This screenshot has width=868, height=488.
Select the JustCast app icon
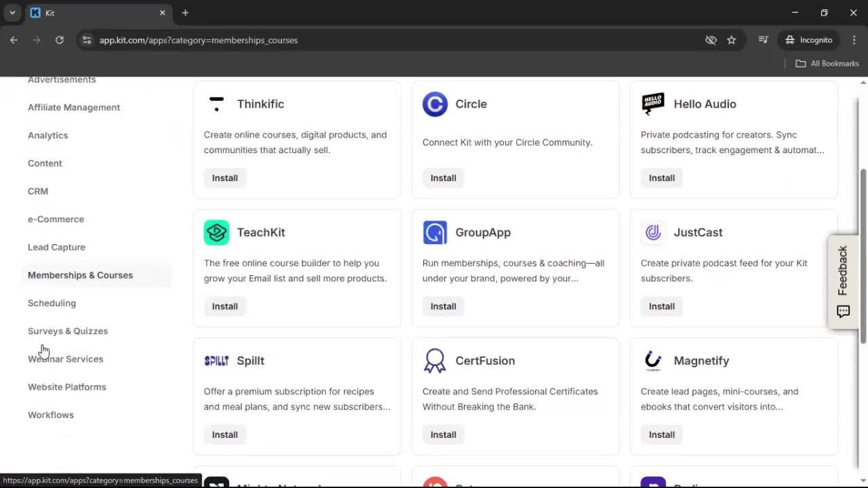652,232
